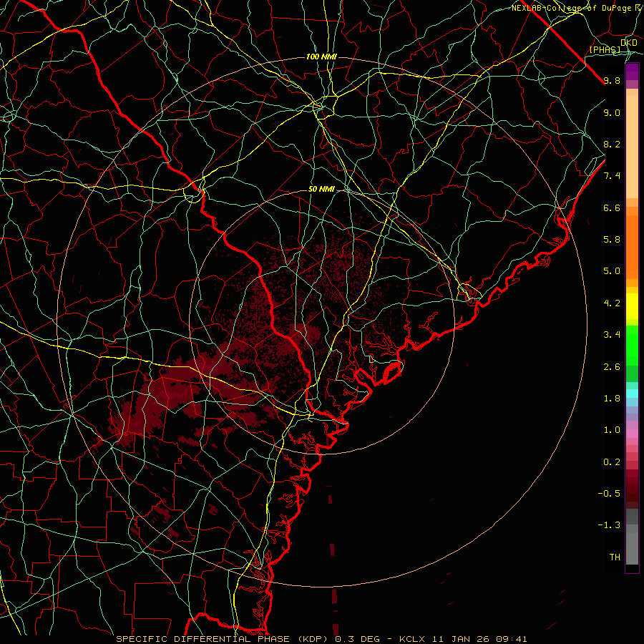Click the "TH" threshold label on scale

tap(615, 557)
